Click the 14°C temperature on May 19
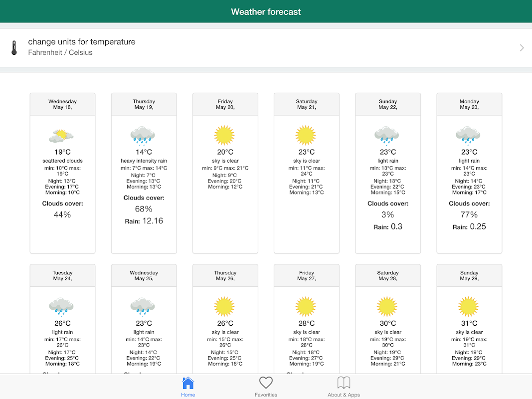 [x=144, y=152]
